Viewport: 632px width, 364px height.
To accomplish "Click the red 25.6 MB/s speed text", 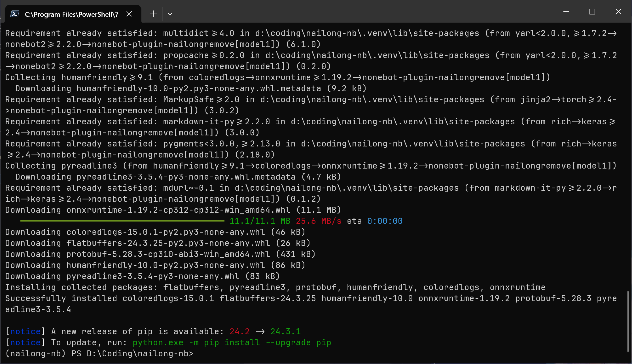I will tap(318, 221).
